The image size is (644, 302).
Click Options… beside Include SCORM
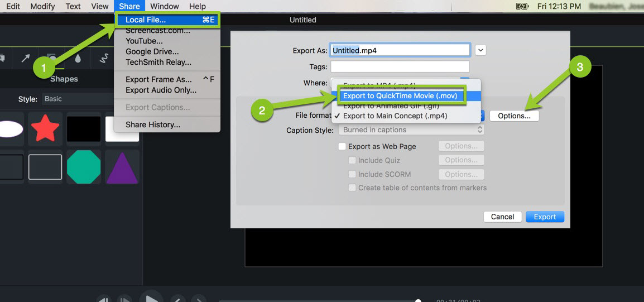461,174
